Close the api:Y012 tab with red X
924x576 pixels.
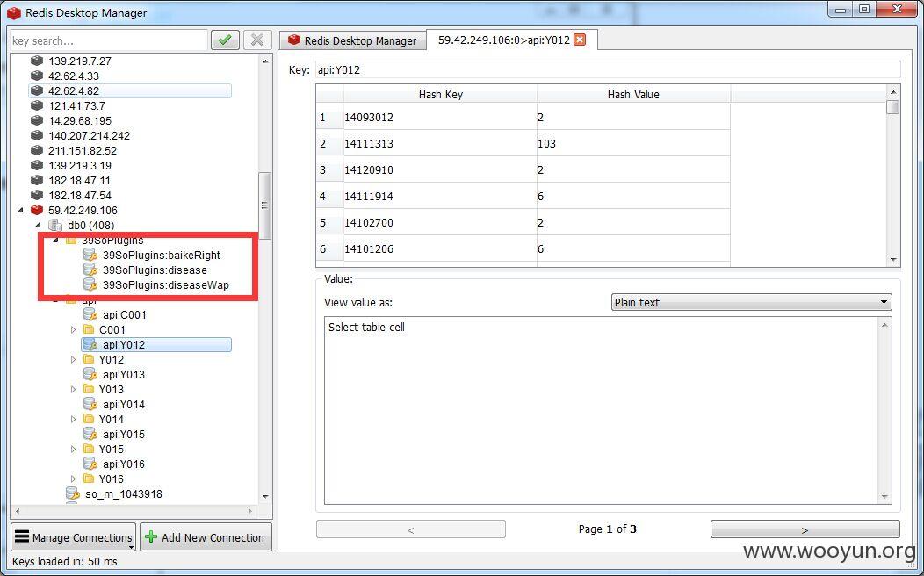580,40
